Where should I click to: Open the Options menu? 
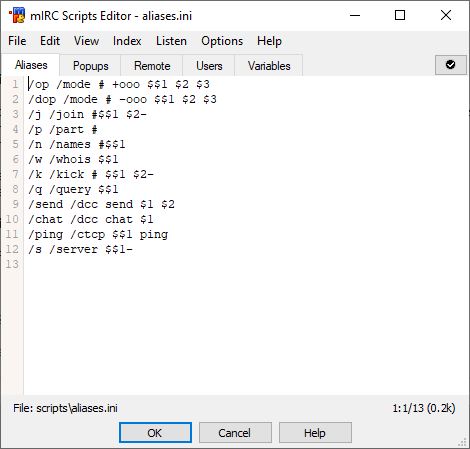[x=222, y=41]
